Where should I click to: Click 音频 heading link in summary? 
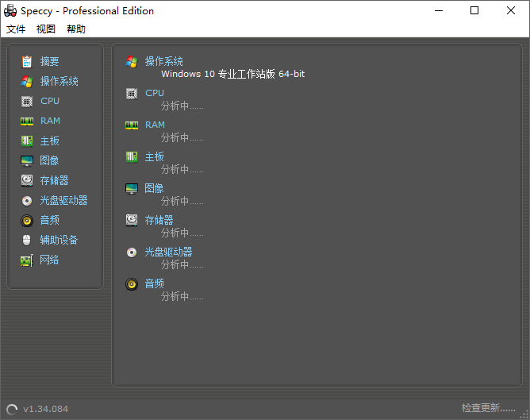pyautogui.click(x=155, y=283)
